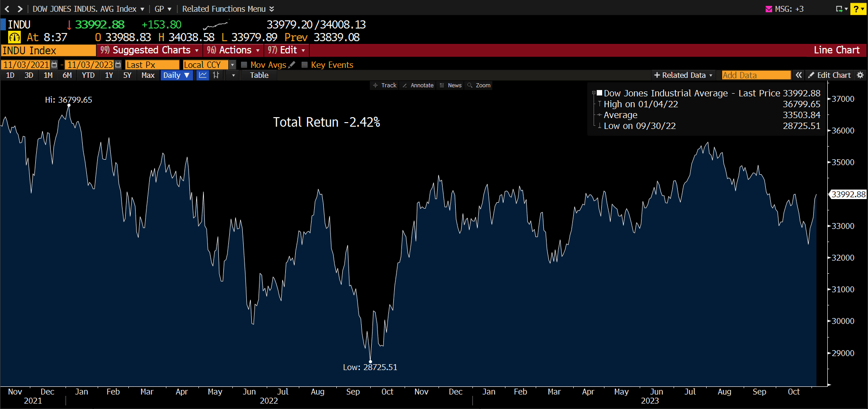Click the intraday sparkline mini chart

[x=216, y=25]
